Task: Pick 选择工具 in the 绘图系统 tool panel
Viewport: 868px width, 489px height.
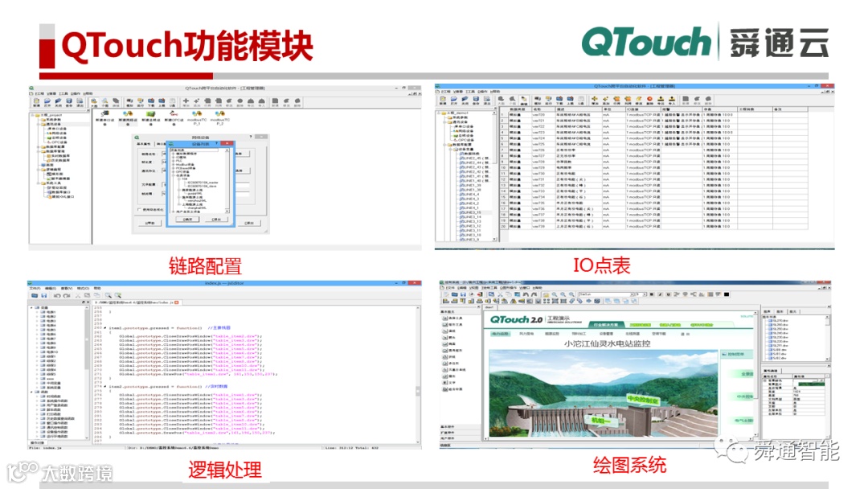Action: tap(452, 318)
